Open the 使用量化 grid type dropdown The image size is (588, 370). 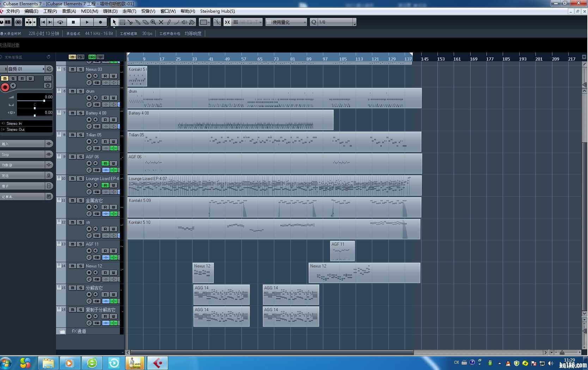tap(286, 22)
